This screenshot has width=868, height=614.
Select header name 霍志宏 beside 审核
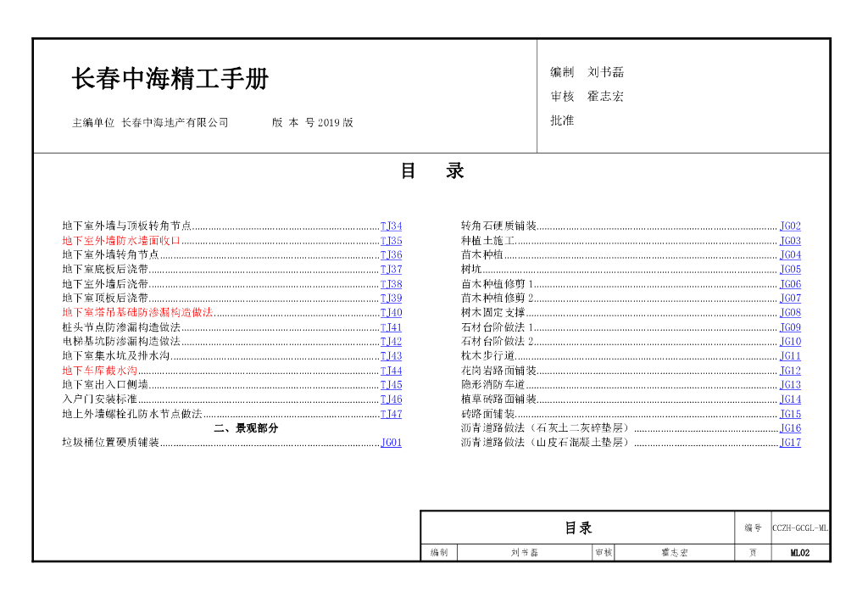click(x=605, y=97)
